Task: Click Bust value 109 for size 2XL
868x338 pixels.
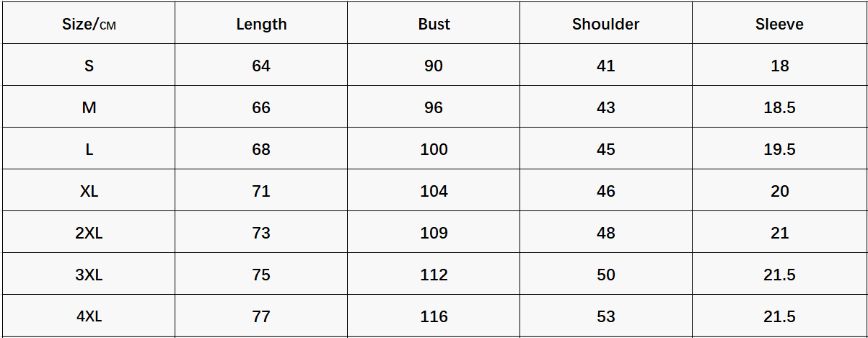Action: tap(434, 233)
